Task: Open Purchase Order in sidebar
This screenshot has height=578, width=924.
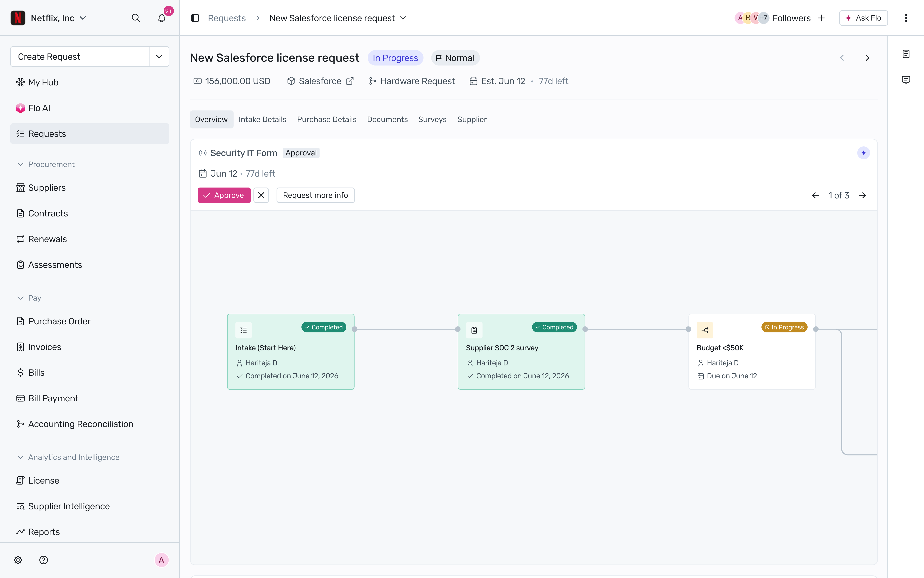Action: point(90,321)
